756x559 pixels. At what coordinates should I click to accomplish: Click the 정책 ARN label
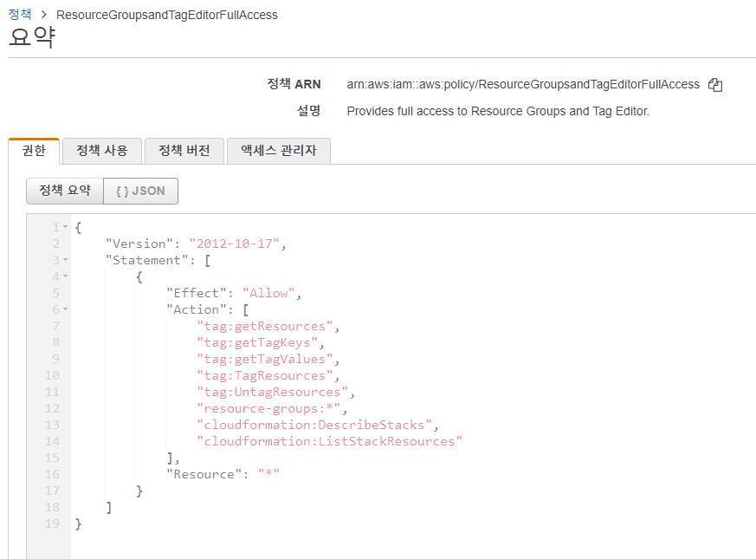coord(294,84)
